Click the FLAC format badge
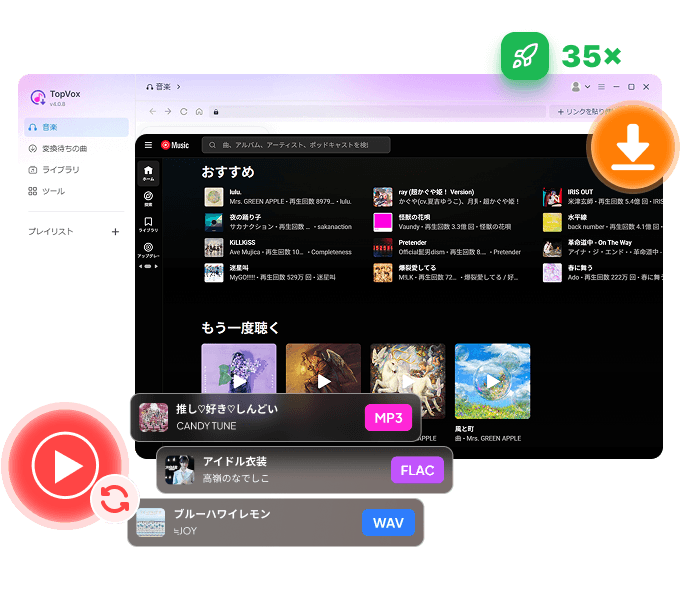 pos(417,470)
